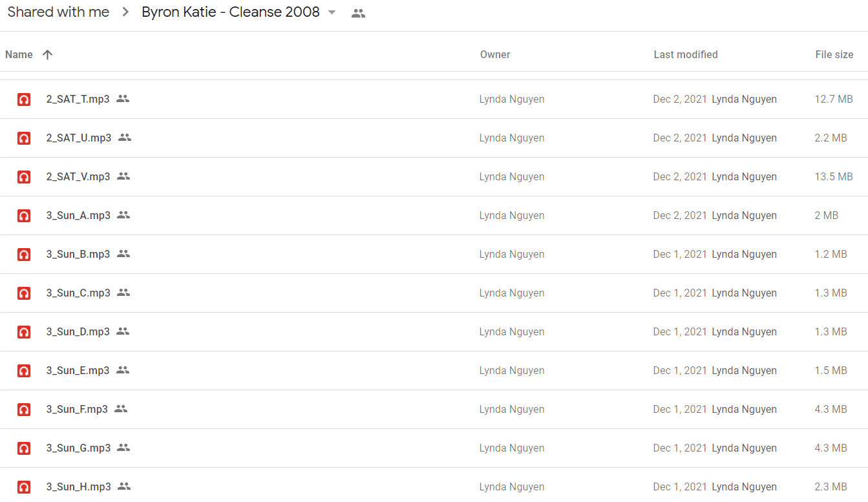Click the audio icon for 3_Sun_A.mp3
This screenshot has width=868, height=502.
pyautogui.click(x=24, y=216)
